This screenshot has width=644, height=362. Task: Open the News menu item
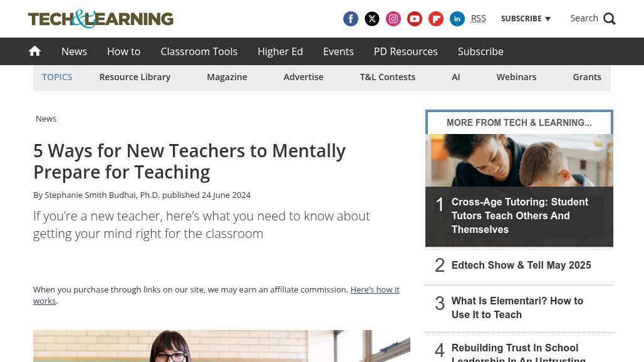pos(74,51)
